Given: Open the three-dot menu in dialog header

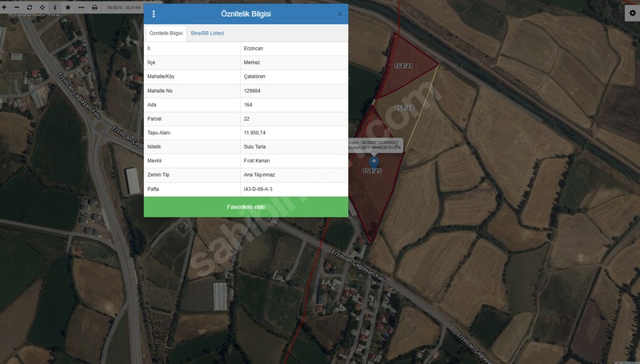Looking at the screenshot, I should click(154, 14).
